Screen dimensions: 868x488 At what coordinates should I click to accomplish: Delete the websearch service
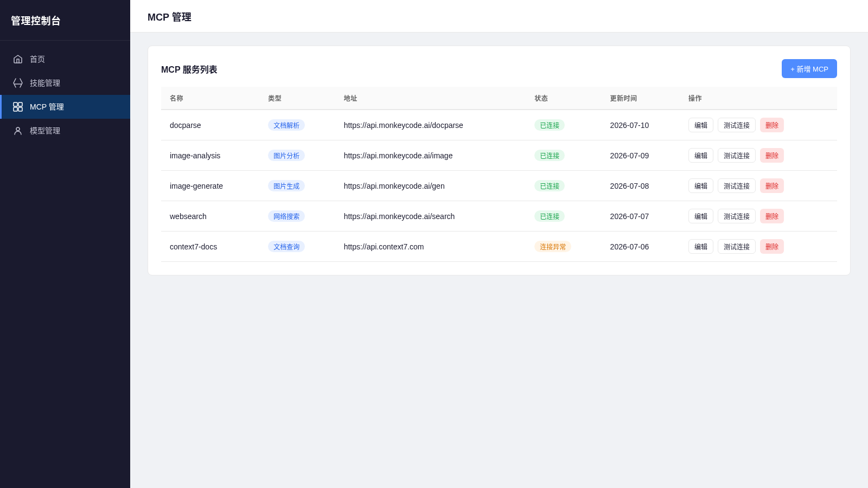pyautogui.click(x=772, y=216)
